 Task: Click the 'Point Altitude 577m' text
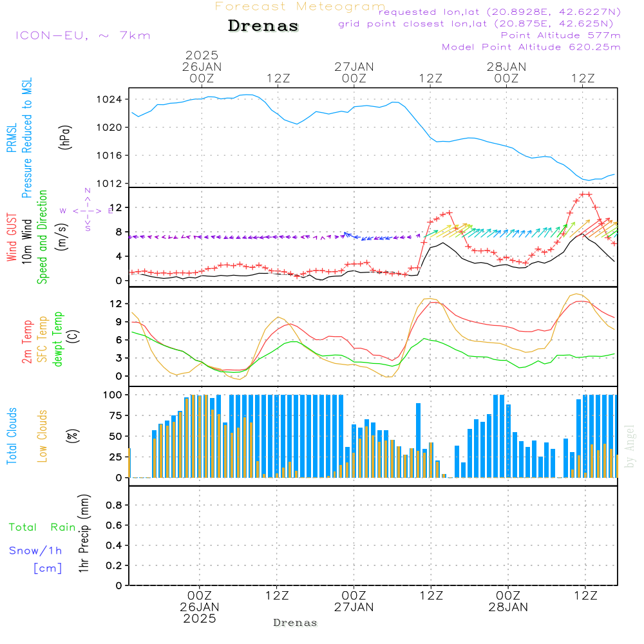(x=561, y=35)
